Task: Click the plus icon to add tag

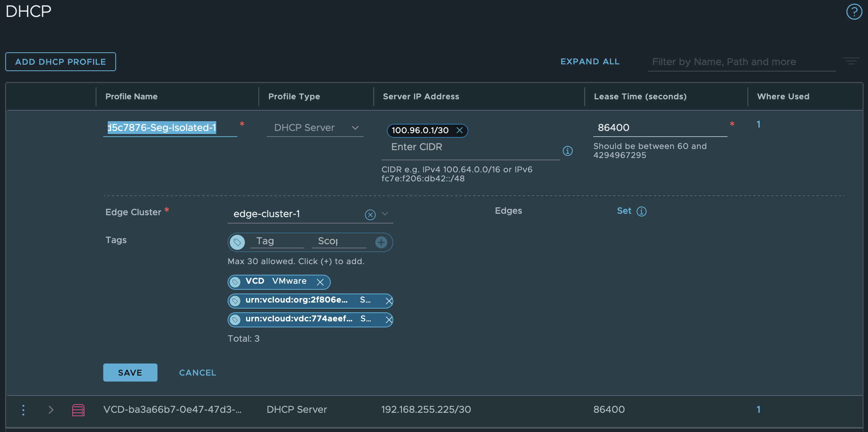Action: [x=381, y=242]
